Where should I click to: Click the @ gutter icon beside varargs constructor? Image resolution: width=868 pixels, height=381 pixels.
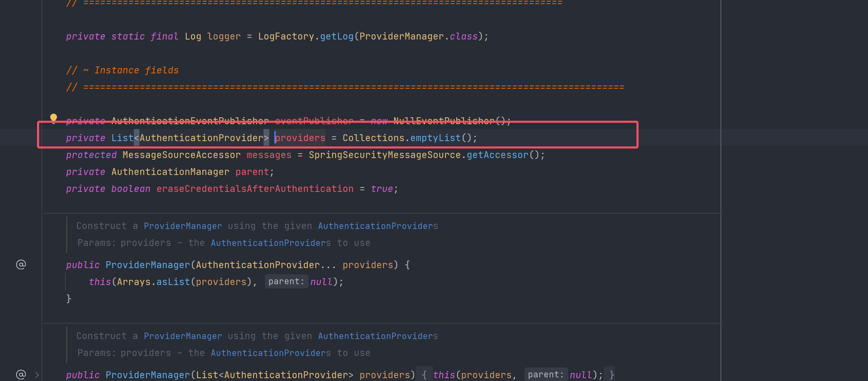(21, 264)
